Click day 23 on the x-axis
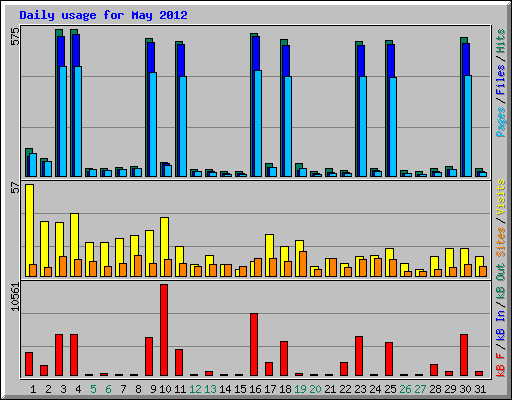Image resolution: width=512 pixels, height=400 pixels. click(360, 389)
